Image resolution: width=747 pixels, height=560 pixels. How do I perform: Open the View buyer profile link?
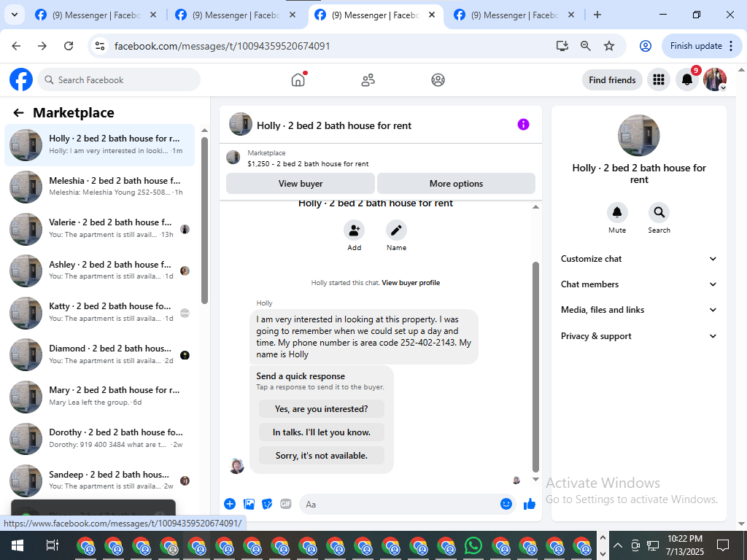point(411,283)
